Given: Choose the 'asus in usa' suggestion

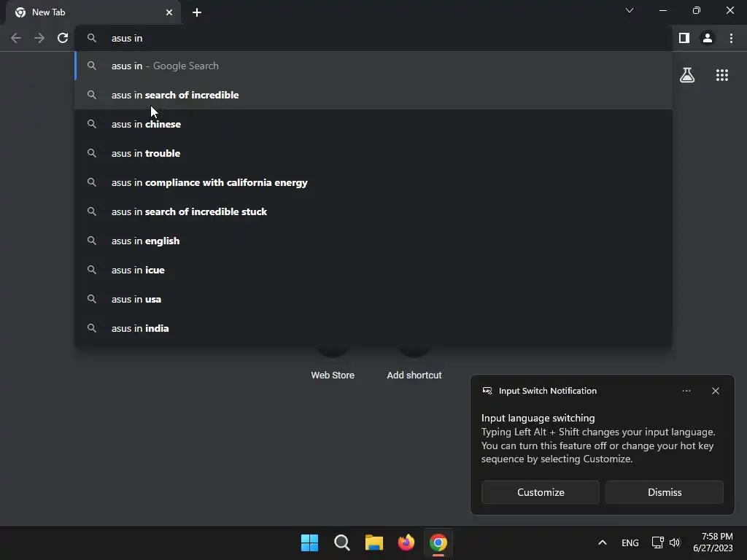Looking at the screenshot, I should pos(373,299).
